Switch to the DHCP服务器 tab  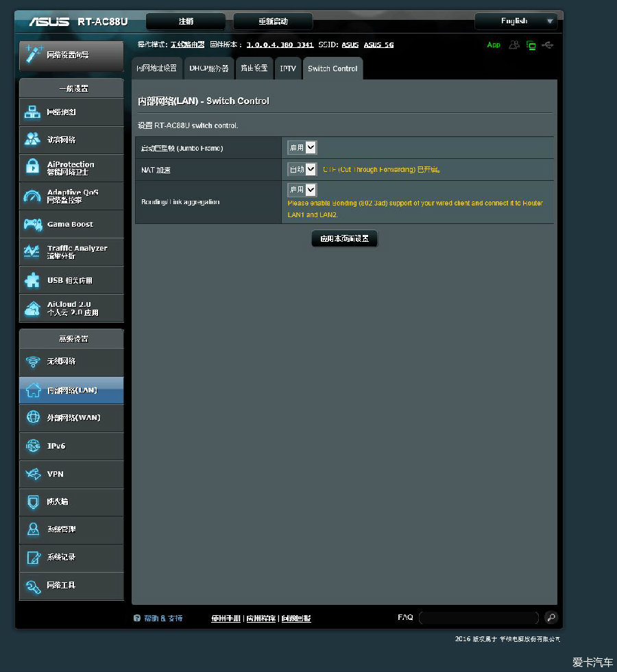pyautogui.click(x=209, y=68)
